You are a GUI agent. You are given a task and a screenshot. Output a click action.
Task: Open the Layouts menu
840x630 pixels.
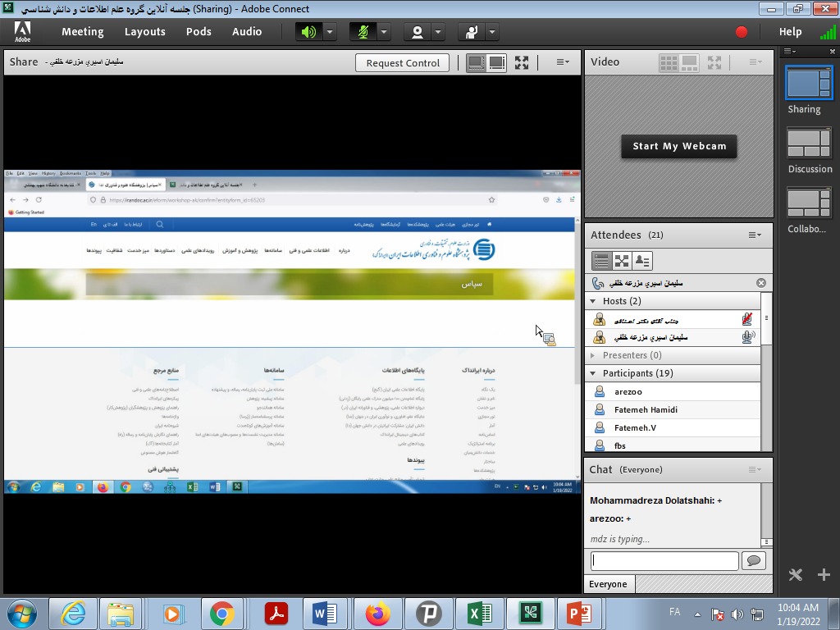click(145, 32)
